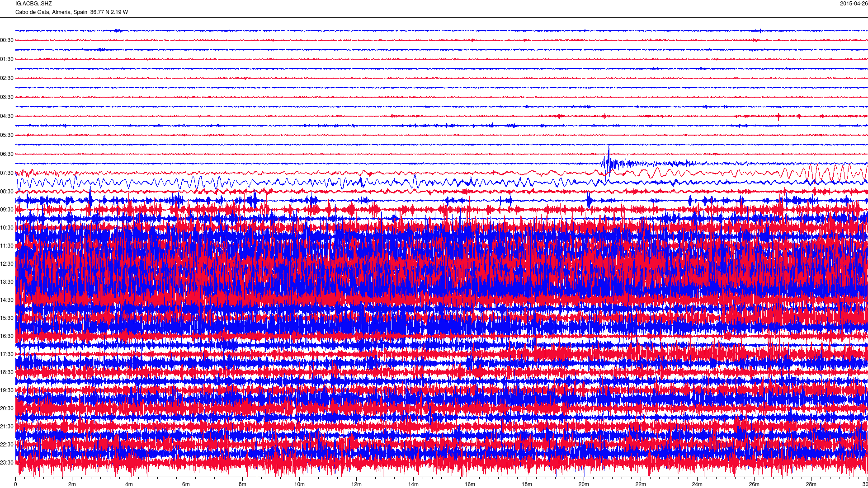Select the 10:30 time label
The image size is (868, 488).
point(7,228)
